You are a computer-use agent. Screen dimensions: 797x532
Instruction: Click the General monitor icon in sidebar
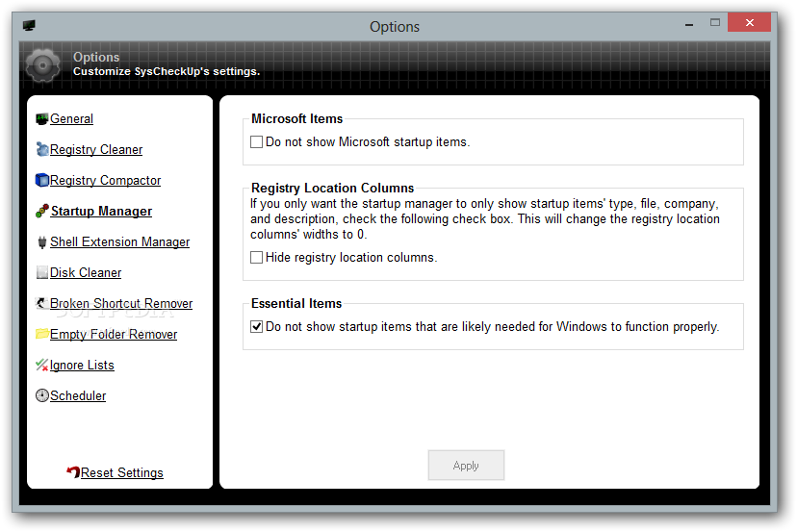tap(41, 119)
